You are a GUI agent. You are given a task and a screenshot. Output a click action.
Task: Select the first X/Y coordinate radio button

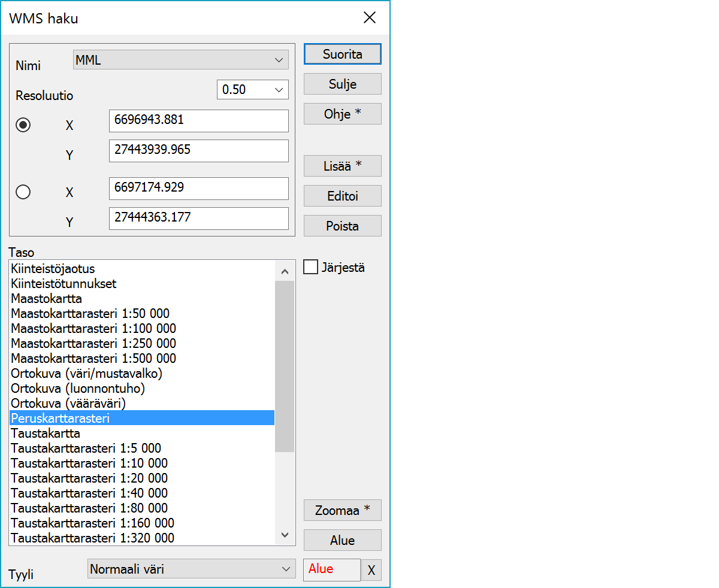(23, 125)
